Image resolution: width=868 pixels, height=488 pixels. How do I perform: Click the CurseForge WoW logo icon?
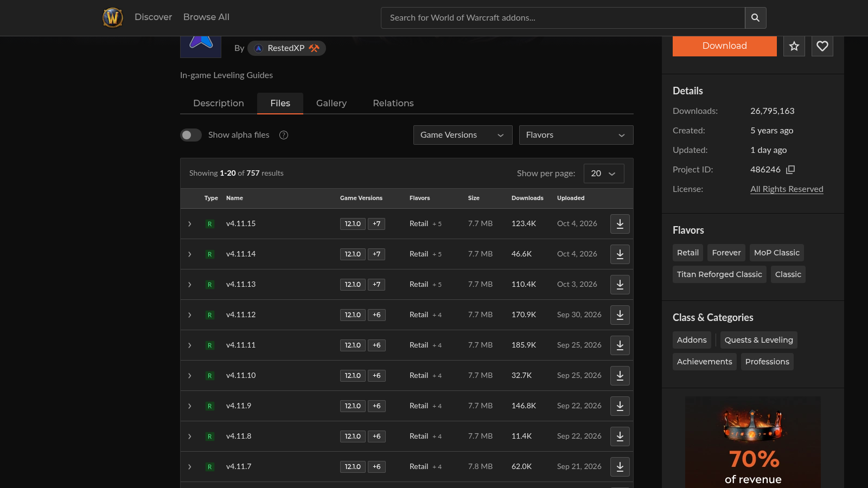click(x=113, y=18)
